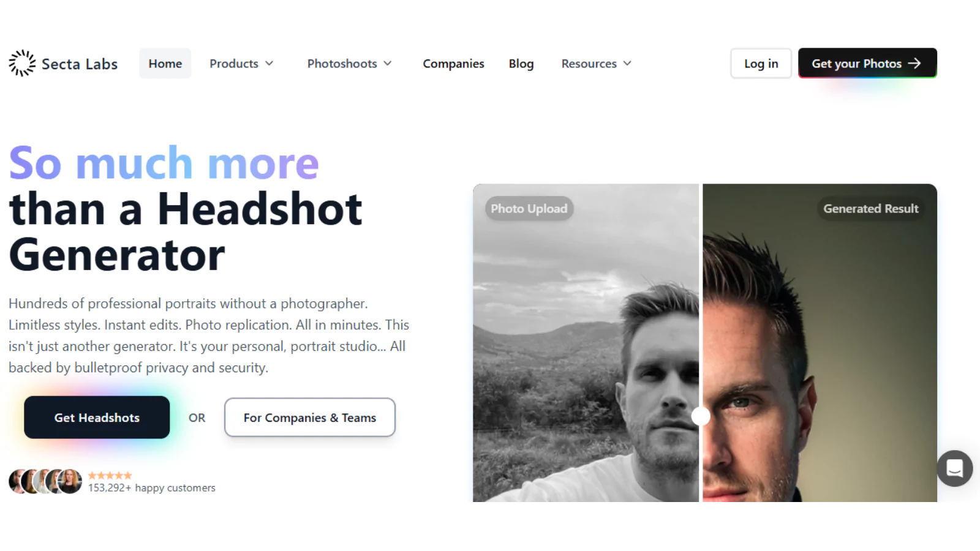
Task: Click the before/after comparison slider handle
Action: [701, 416]
